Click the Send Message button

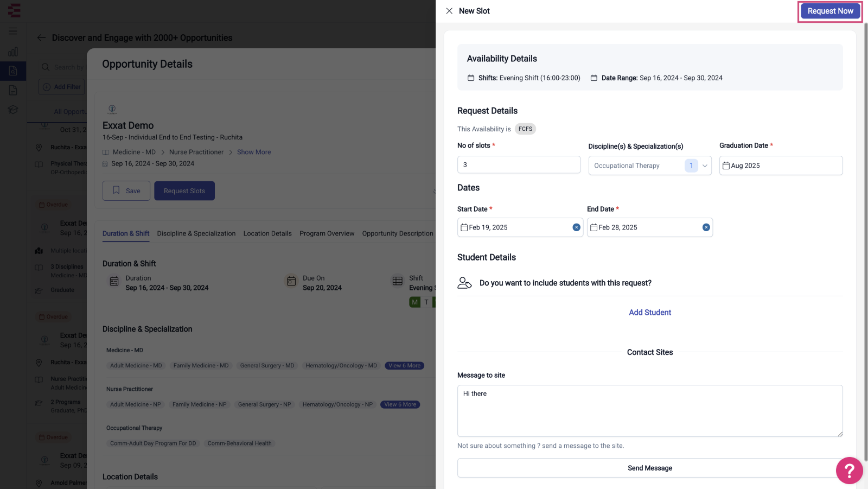[650, 468]
